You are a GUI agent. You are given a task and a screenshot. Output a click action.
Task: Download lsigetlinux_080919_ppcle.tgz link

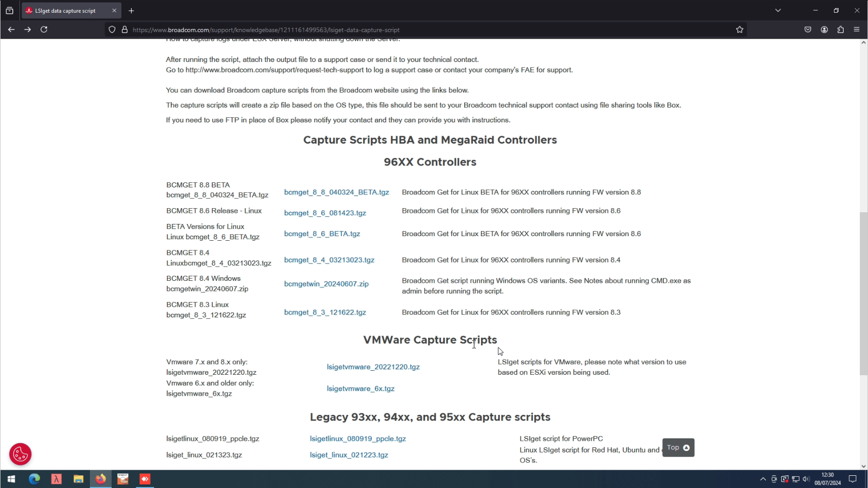[358, 439]
